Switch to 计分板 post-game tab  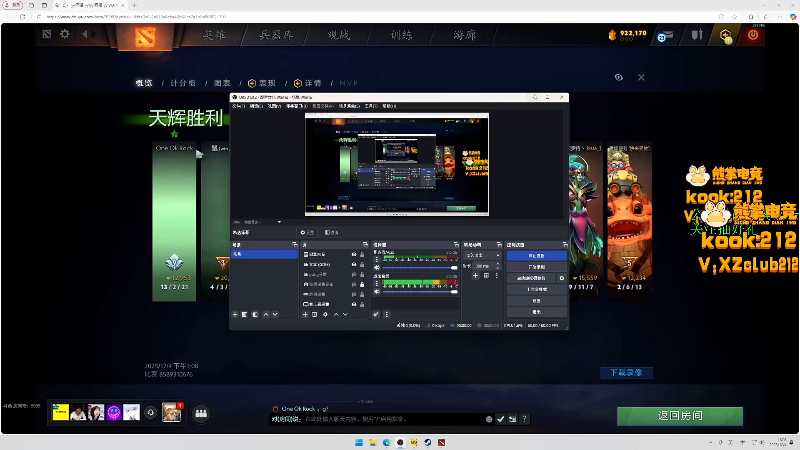[x=183, y=83]
